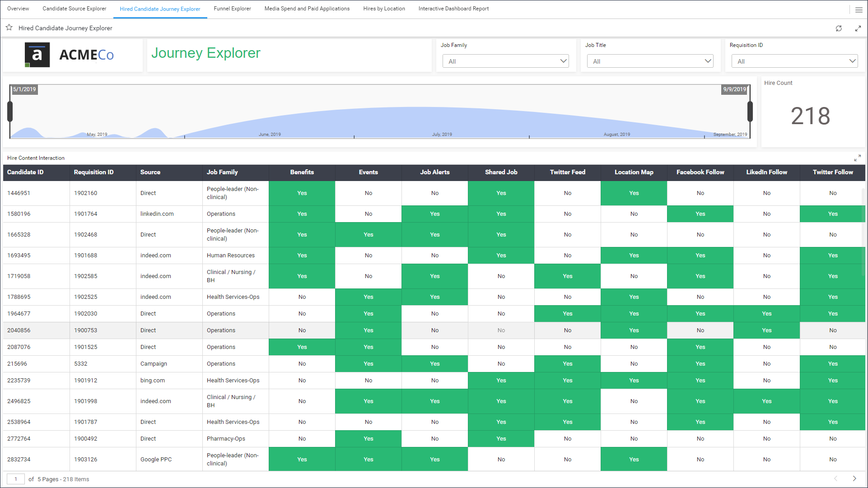Viewport: 868px width, 488px height.
Task: Open the Job Family dropdown
Action: pyautogui.click(x=505, y=61)
